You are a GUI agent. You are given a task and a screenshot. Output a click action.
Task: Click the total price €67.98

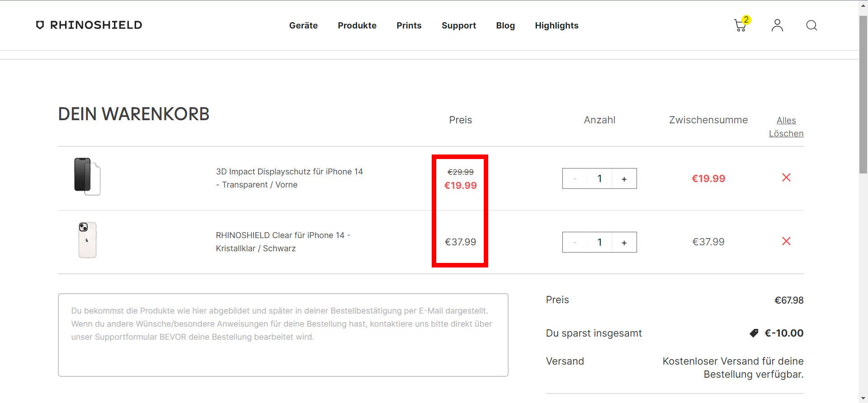[x=789, y=300]
